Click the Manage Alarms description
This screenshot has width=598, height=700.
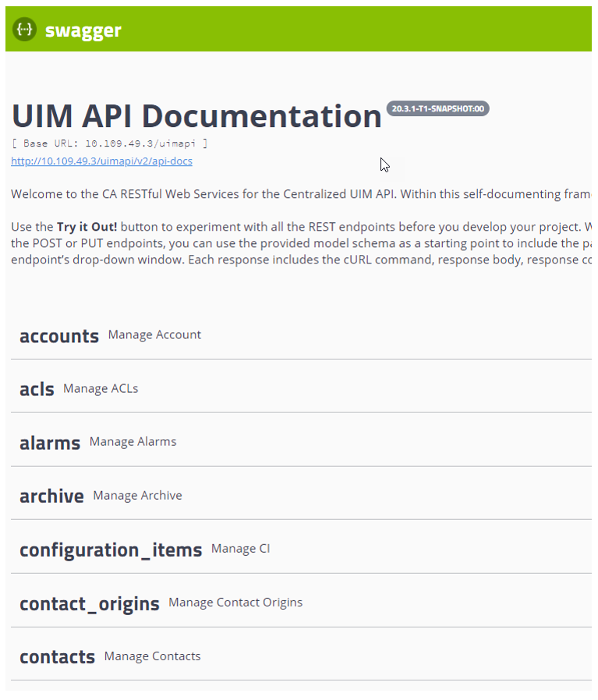coord(133,441)
